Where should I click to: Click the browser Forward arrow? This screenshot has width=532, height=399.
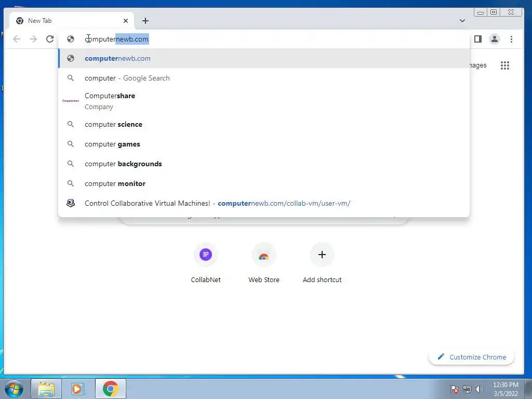click(33, 39)
